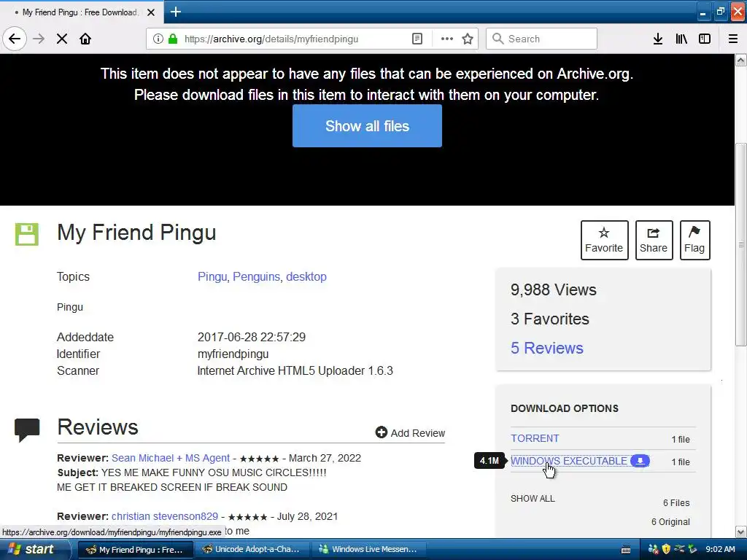The width and height of the screenshot is (747, 560).
Task: Click My Friend Pingu taskbar button
Action: point(135,549)
